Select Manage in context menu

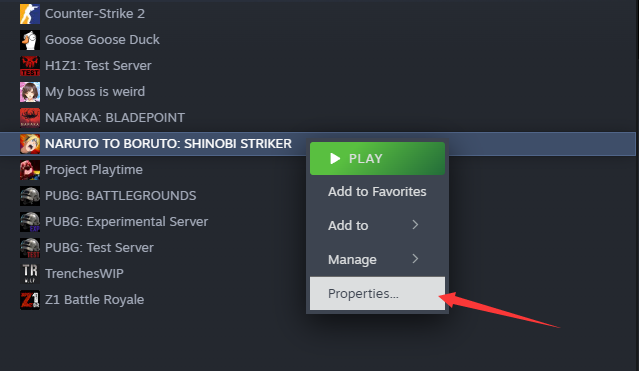click(377, 259)
